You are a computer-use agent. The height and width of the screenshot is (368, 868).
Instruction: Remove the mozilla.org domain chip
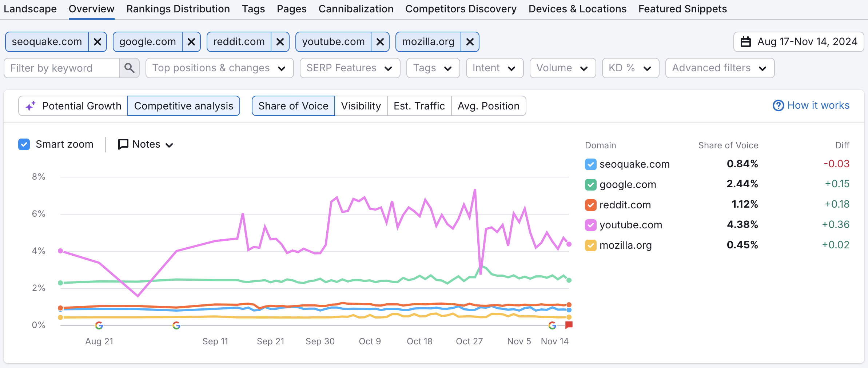470,42
